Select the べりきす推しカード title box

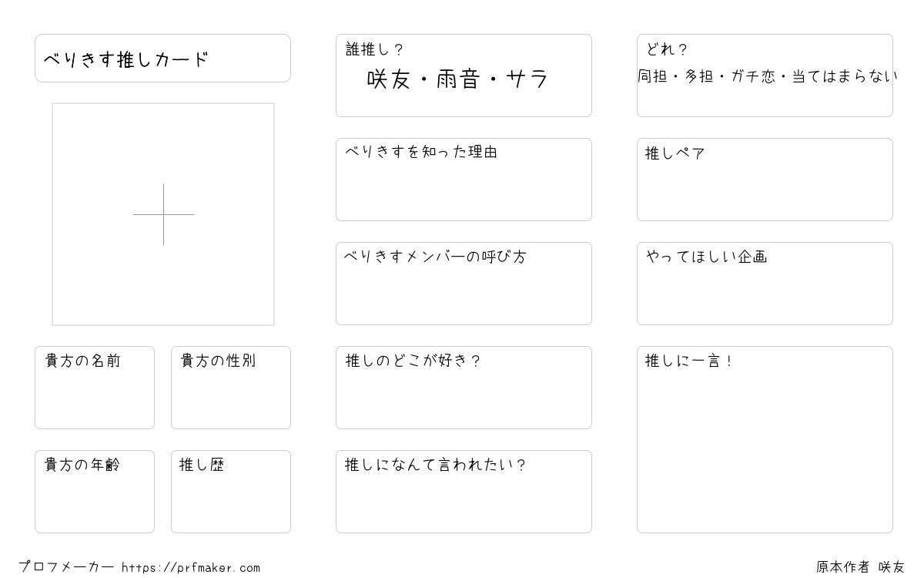click(x=162, y=58)
